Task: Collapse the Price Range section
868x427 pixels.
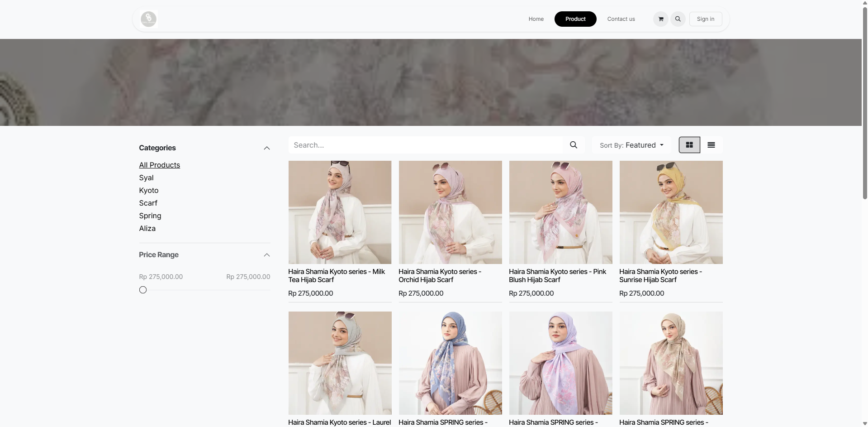Action: click(x=267, y=255)
